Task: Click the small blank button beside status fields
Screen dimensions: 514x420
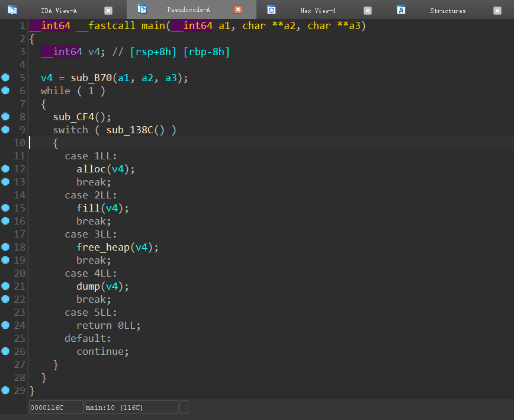Action: click(184, 407)
